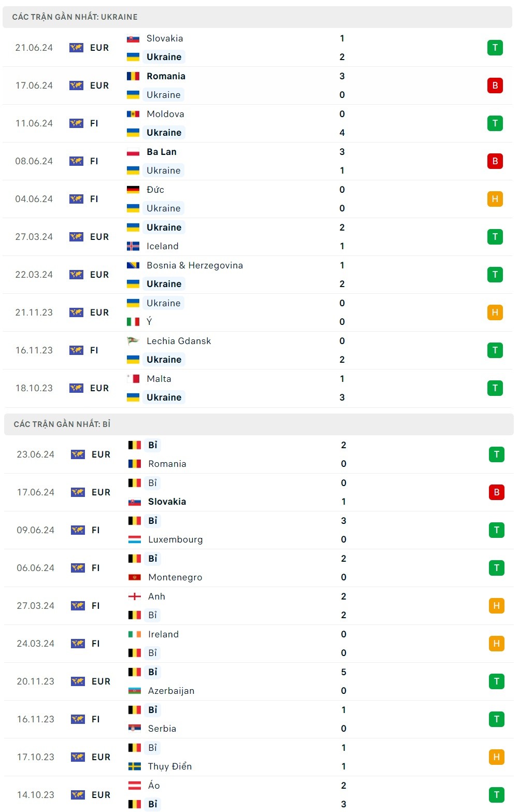
Task: Click the Serbia team name
Action: click(x=162, y=729)
